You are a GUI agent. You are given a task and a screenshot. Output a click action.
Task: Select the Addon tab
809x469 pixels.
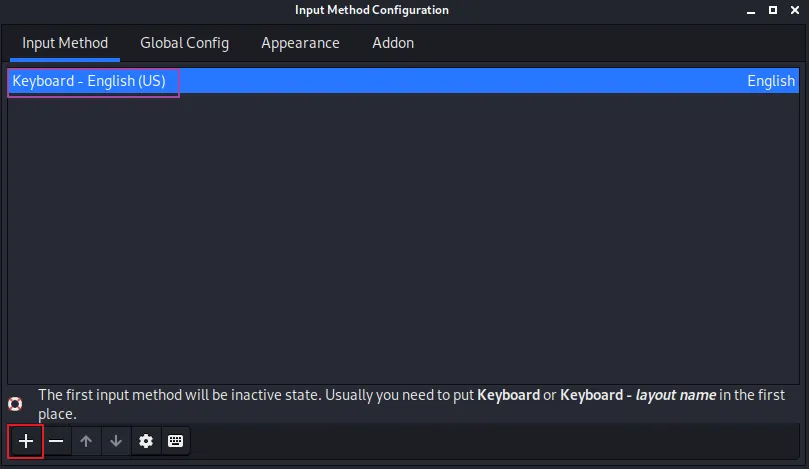393,43
